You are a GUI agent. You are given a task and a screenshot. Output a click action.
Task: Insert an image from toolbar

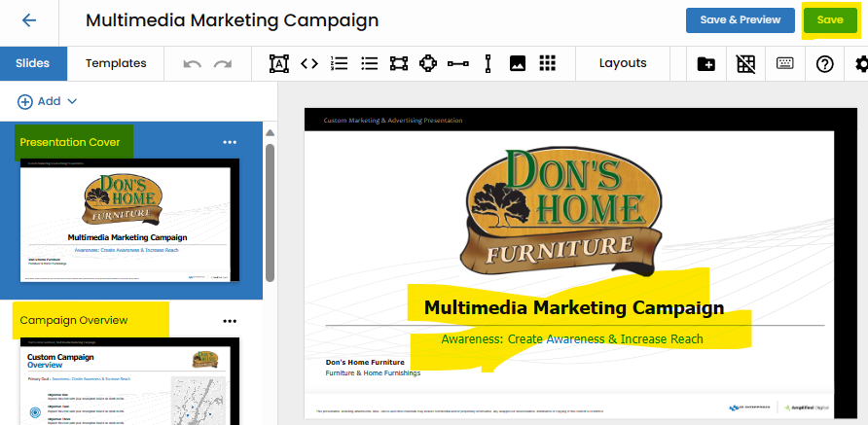point(518,64)
